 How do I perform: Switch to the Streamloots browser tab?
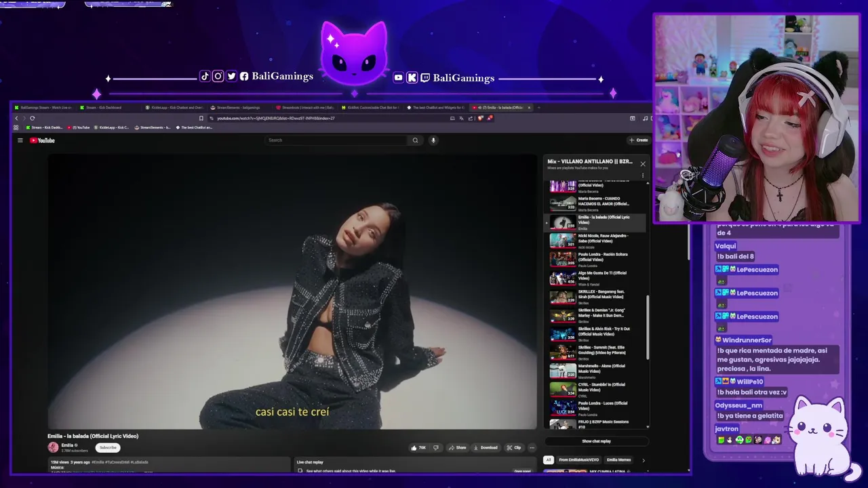pyautogui.click(x=304, y=107)
